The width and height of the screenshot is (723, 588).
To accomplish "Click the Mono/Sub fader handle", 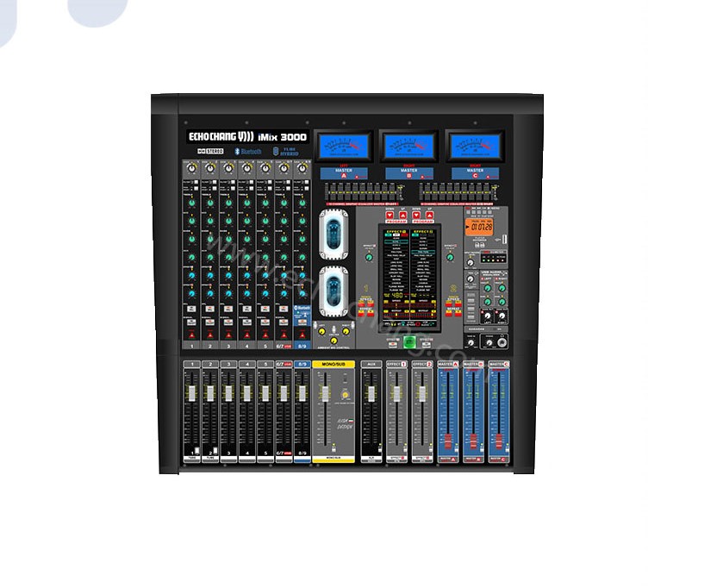I will tap(326, 394).
